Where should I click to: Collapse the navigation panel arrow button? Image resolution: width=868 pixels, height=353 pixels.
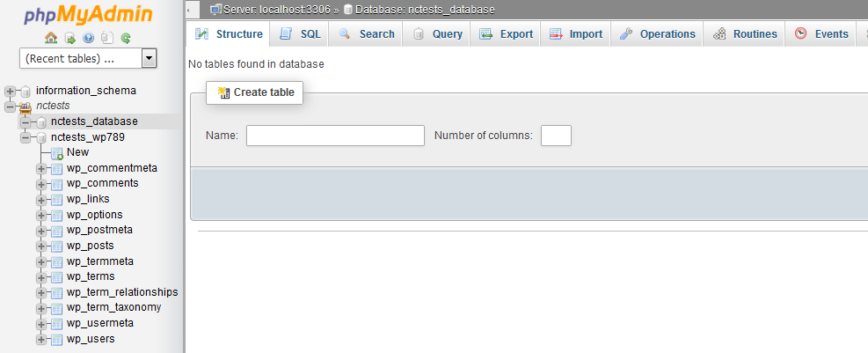(x=192, y=10)
